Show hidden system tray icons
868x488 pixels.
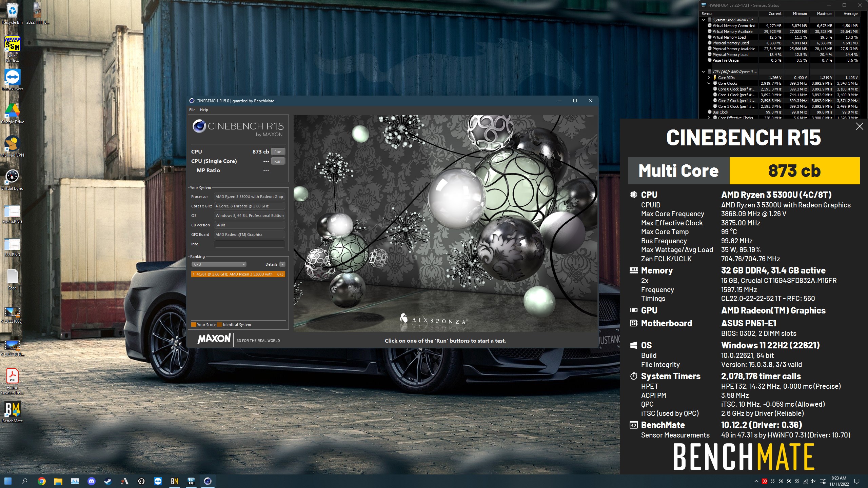[756, 481]
